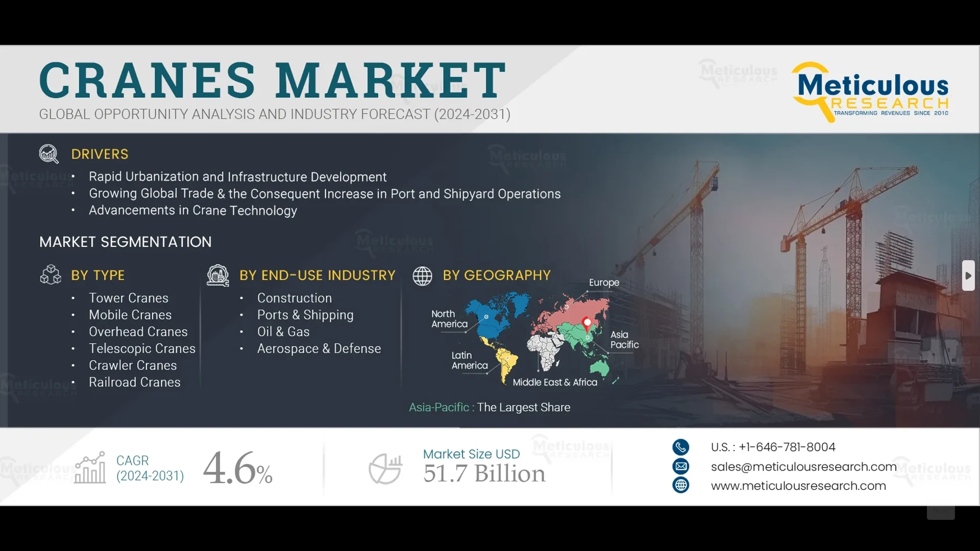Click the Market Size pie-chart icon
980x551 pixels.
[x=386, y=468]
